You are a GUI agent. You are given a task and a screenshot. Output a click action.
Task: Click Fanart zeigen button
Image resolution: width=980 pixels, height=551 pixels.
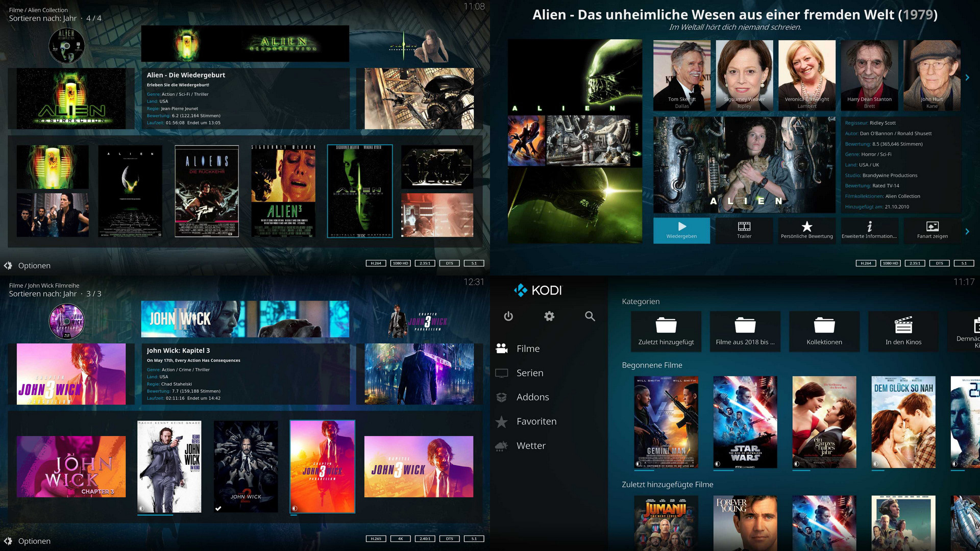click(933, 231)
